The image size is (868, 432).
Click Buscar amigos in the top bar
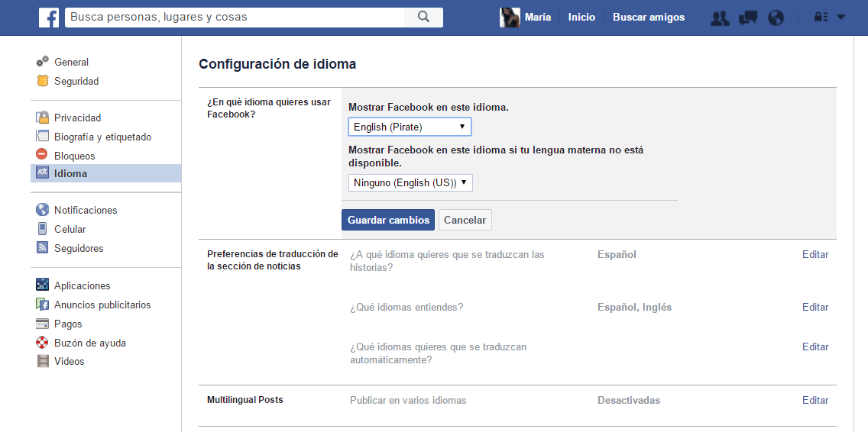pos(649,18)
